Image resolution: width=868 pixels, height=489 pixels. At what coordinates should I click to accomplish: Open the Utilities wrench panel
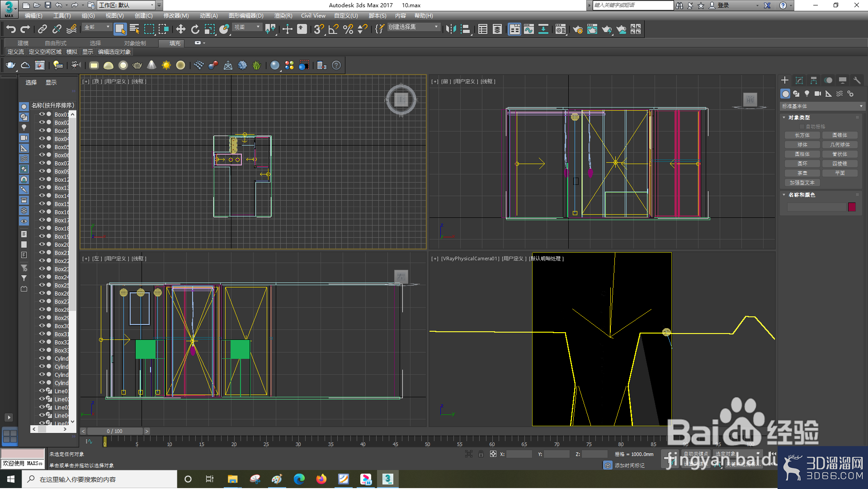pos(857,80)
